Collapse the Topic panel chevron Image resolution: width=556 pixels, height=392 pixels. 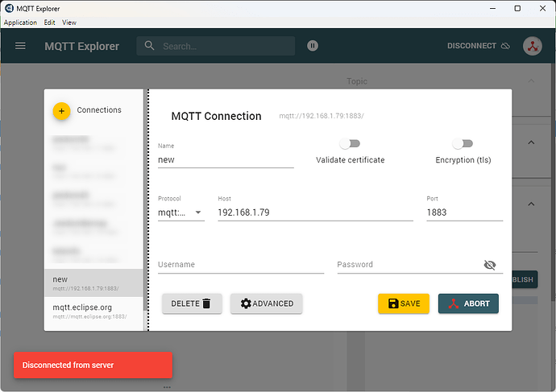click(531, 81)
